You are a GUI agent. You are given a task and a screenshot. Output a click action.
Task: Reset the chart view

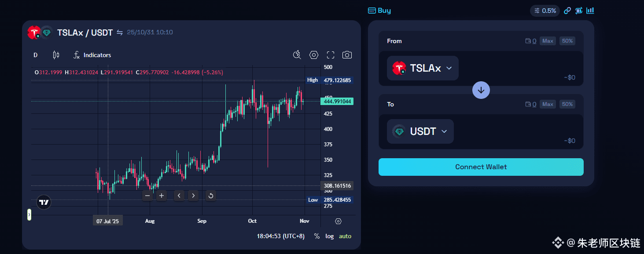[x=211, y=196]
